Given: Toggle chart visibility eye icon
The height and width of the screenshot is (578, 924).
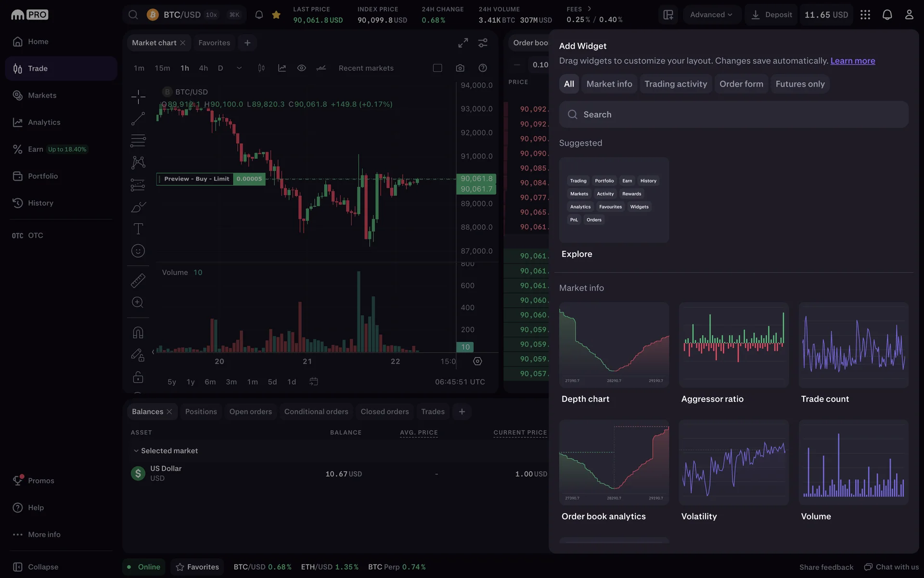Looking at the screenshot, I should pyautogui.click(x=301, y=68).
